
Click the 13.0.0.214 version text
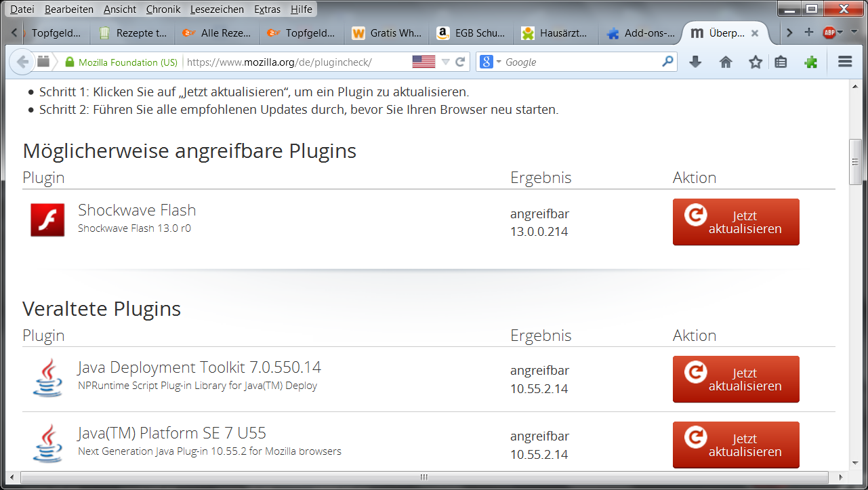click(x=539, y=232)
